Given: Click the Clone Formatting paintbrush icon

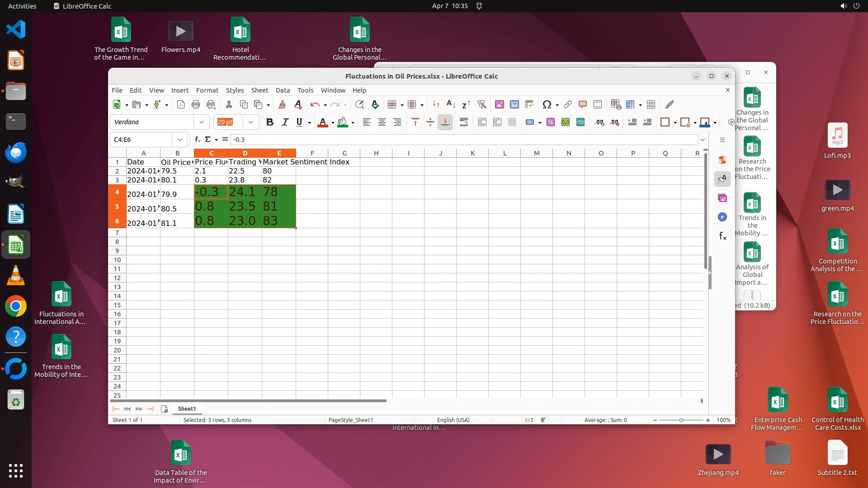Looking at the screenshot, I should (282, 105).
